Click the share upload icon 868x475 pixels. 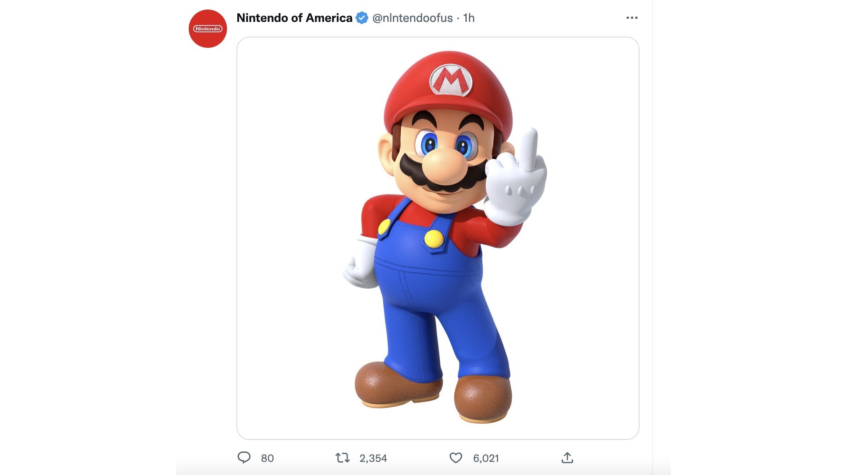pyautogui.click(x=567, y=458)
